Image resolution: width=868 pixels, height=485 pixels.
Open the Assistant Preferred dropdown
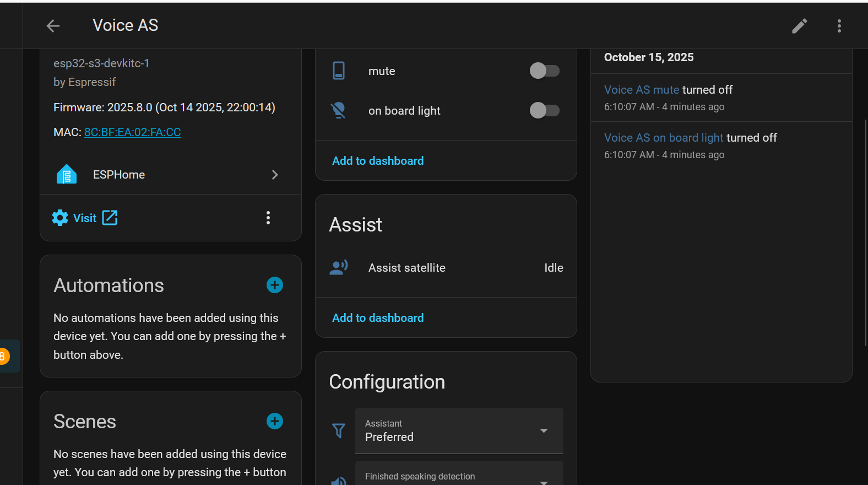pyautogui.click(x=459, y=430)
